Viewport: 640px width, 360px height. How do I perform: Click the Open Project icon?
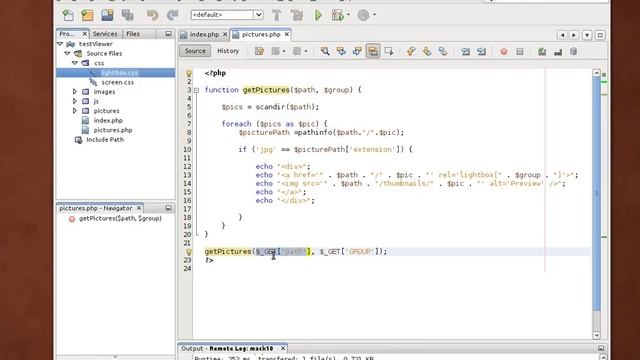coord(107,16)
